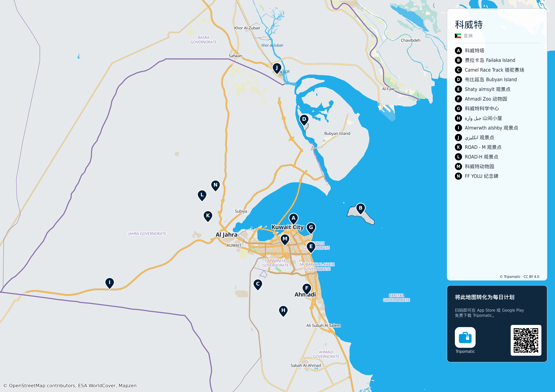The width and height of the screenshot is (555, 392).
Task: Click map pin N in Jahra desert
Action: click(215, 185)
